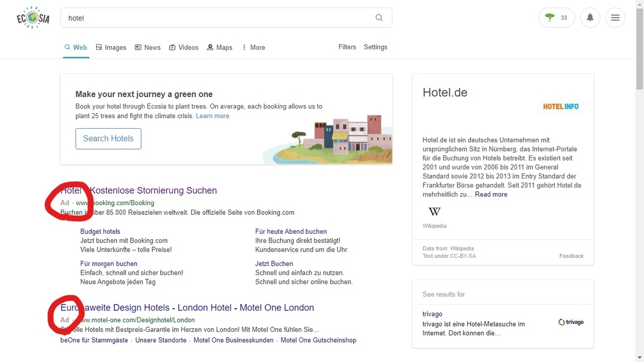
Task: Click the Für heute Abend buchen sitelink
Action: click(291, 232)
